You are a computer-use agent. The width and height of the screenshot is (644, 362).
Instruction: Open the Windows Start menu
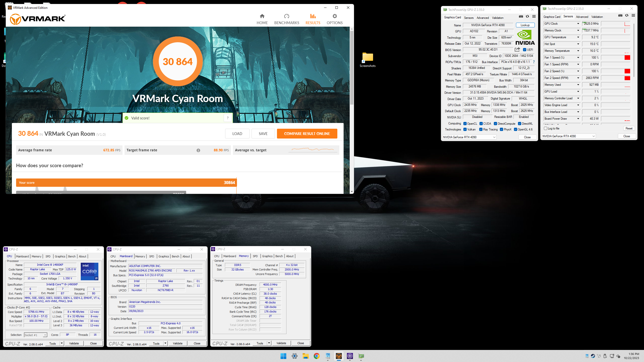(283, 356)
